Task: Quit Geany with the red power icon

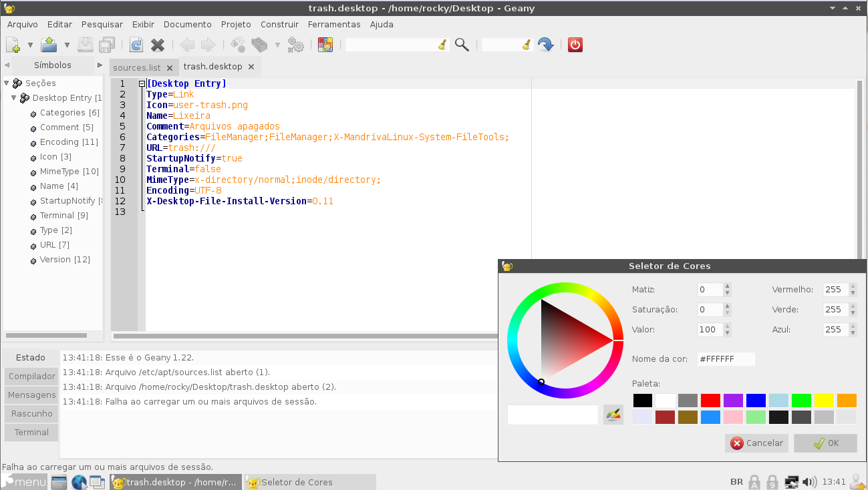Action: [x=575, y=45]
